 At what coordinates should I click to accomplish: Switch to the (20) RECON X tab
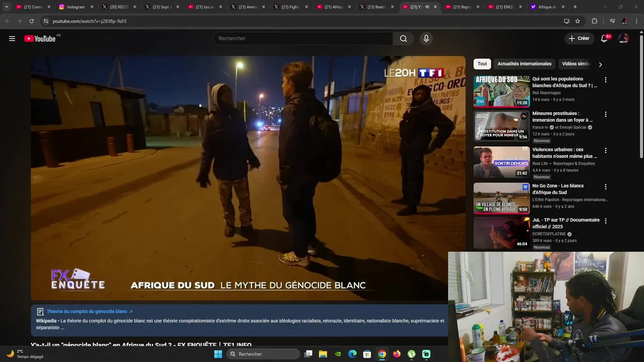pos(119,7)
